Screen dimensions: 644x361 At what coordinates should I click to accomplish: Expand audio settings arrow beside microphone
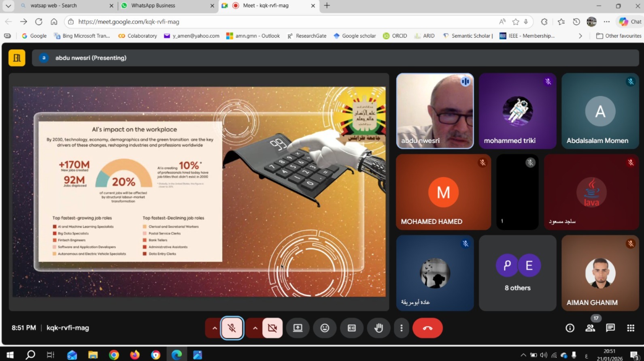pos(215,328)
